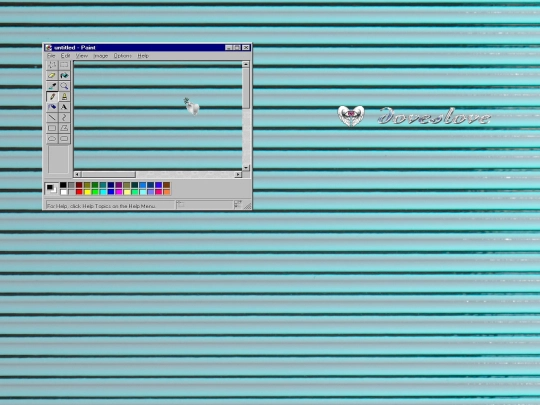Click the 'For Help, click Help Topics' status text

point(101,206)
